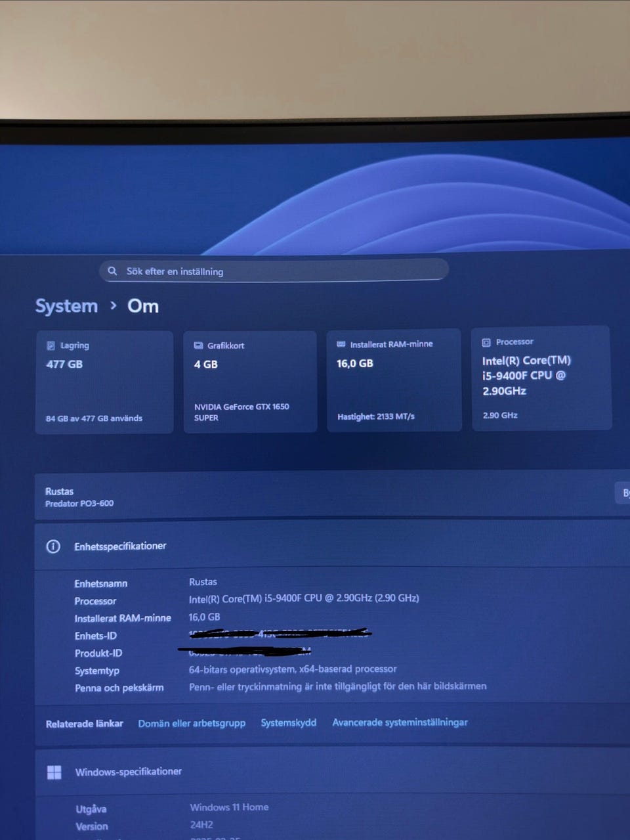Click the '2.90 GHz' text in Processor card

[500, 415]
